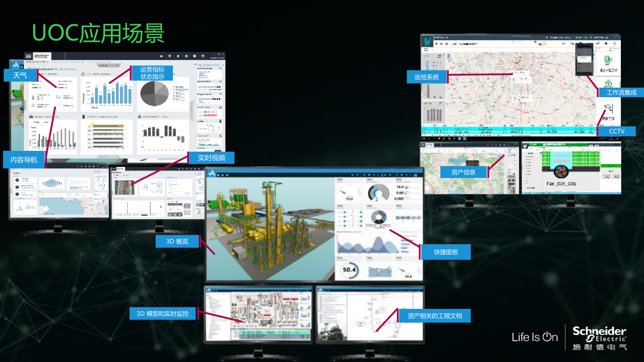This screenshot has width=644, height=362.
Task: Click home icon in 3D overview toolbar
Action: 218,175
